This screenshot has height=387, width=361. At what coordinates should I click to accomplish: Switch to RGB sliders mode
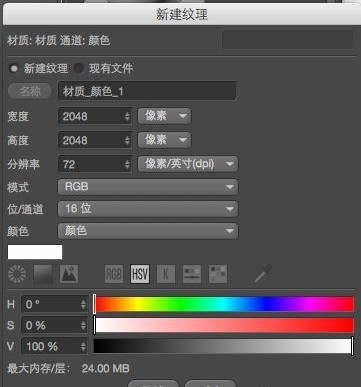[x=114, y=274]
